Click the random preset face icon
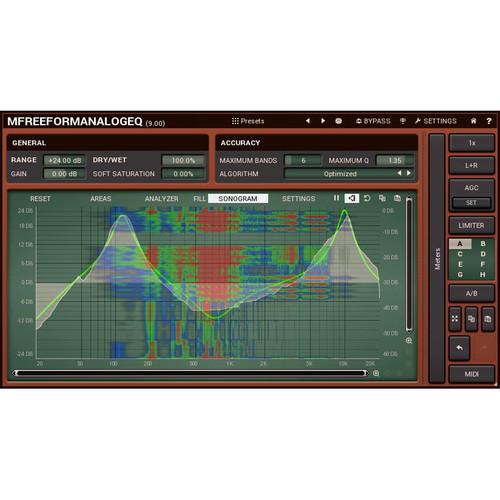 (338, 121)
